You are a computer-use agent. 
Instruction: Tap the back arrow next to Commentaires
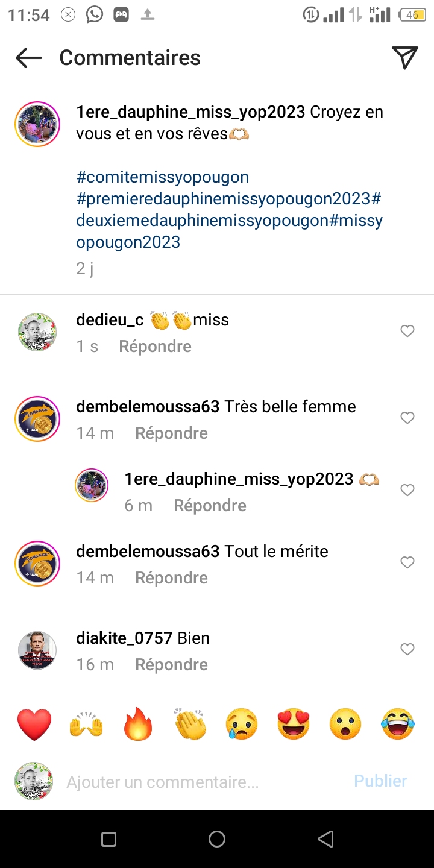tap(29, 58)
